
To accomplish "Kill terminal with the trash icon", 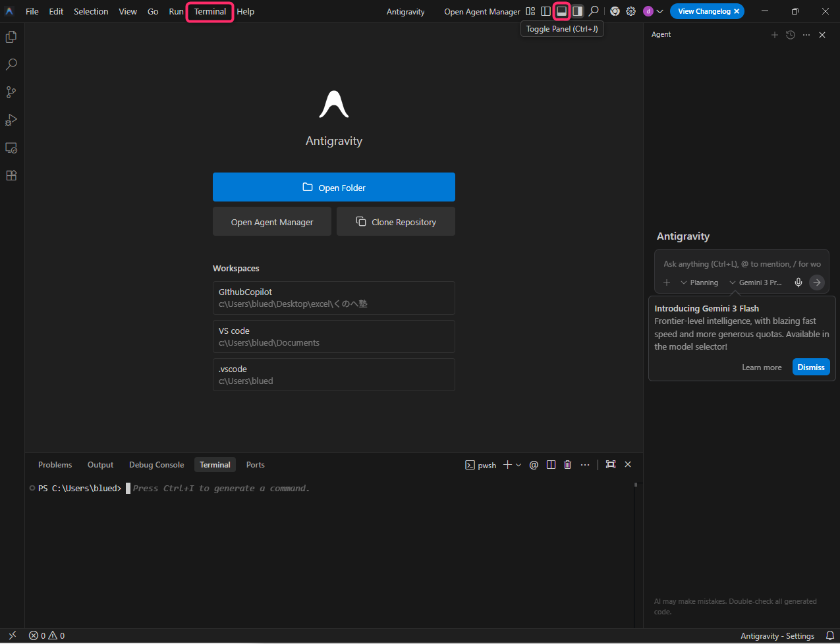I will pyautogui.click(x=567, y=465).
